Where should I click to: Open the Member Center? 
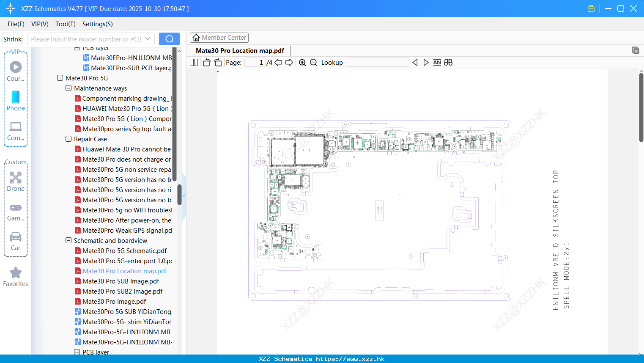pos(219,38)
